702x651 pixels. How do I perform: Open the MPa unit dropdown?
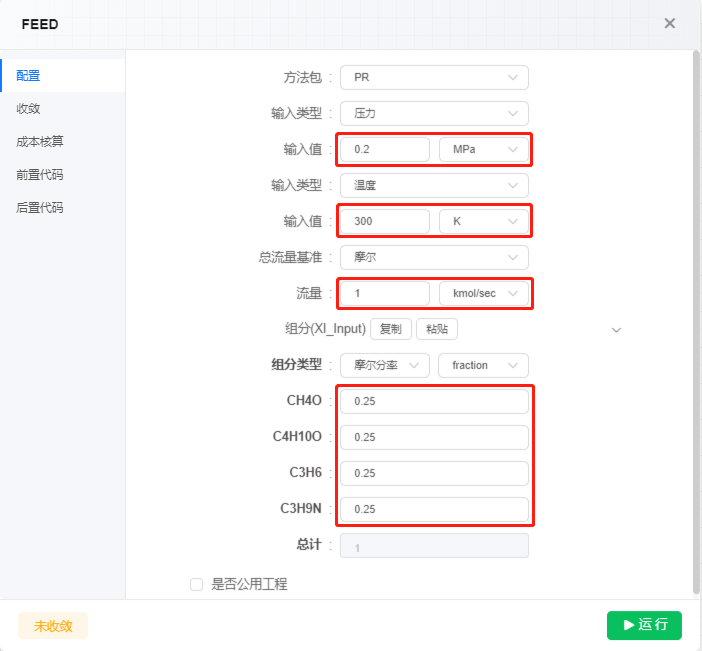tap(484, 150)
